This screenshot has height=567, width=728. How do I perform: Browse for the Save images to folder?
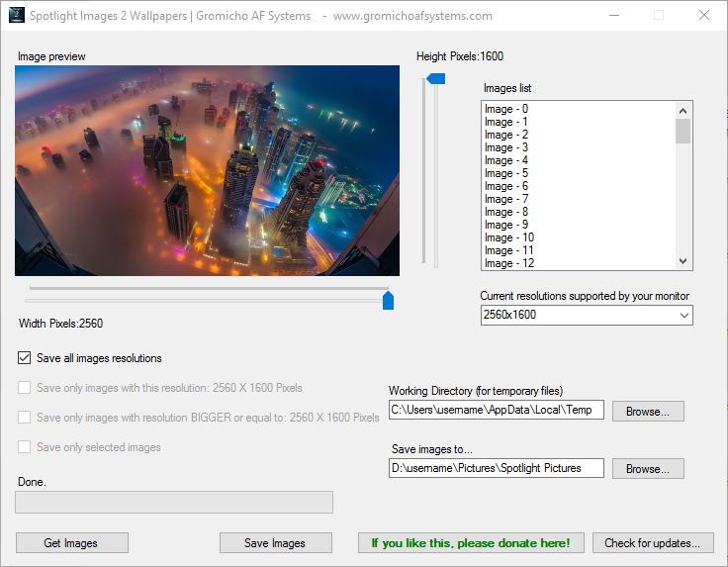point(648,469)
